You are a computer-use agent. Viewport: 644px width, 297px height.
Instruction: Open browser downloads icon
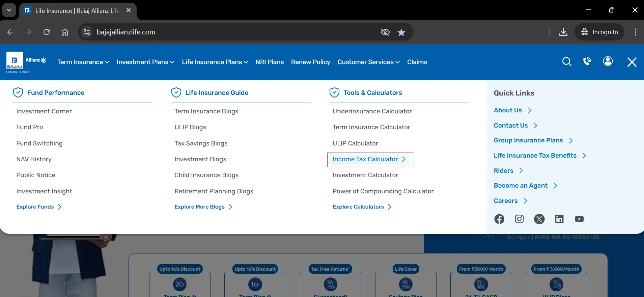tap(563, 32)
